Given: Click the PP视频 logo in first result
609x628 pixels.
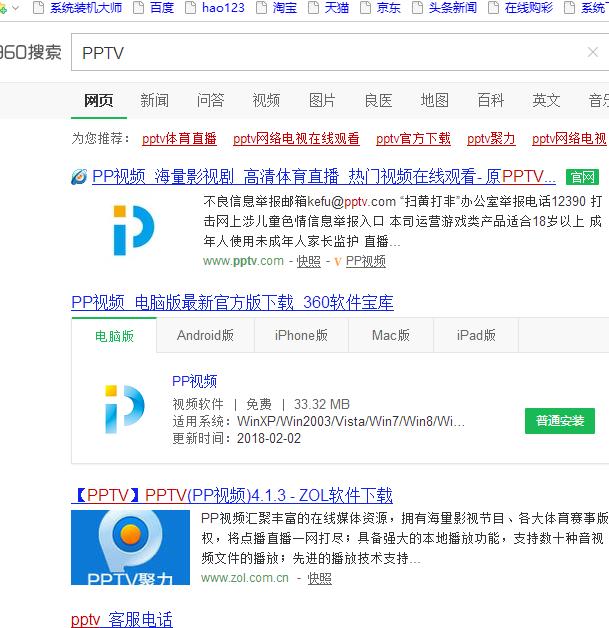Looking at the screenshot, I should [133, 230].
